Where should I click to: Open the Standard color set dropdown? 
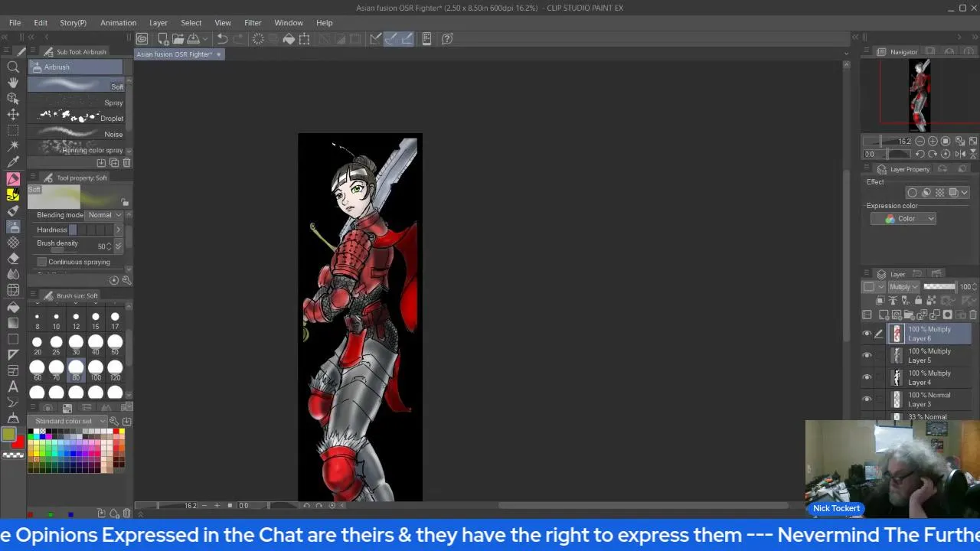coord(69,421)
